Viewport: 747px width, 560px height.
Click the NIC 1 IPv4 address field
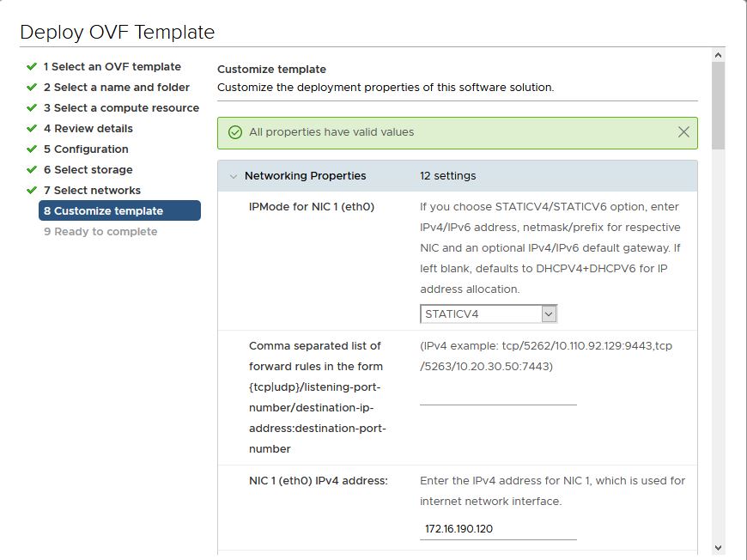coord(498,529)
